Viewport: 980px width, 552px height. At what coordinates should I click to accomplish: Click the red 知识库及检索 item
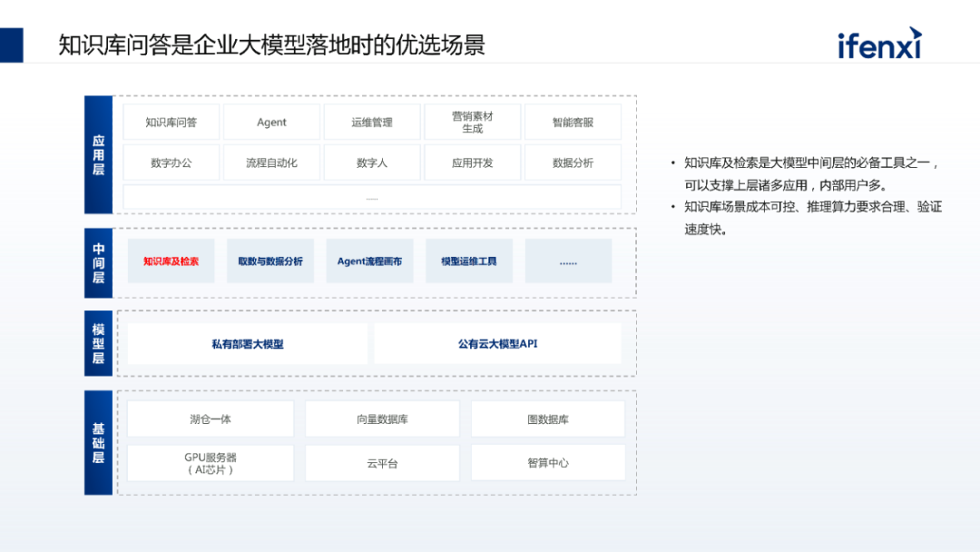pyautogui.click(x=171, y=261)
